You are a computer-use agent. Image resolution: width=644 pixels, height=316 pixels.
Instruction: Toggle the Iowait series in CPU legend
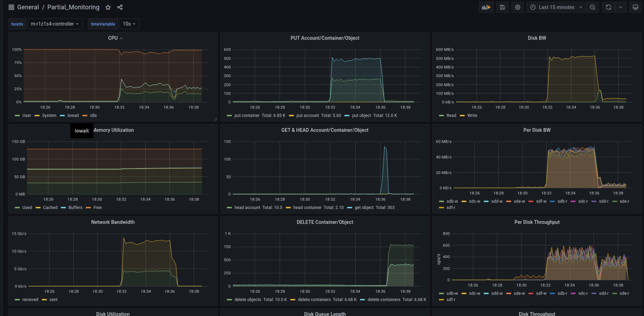coord(73,116)
